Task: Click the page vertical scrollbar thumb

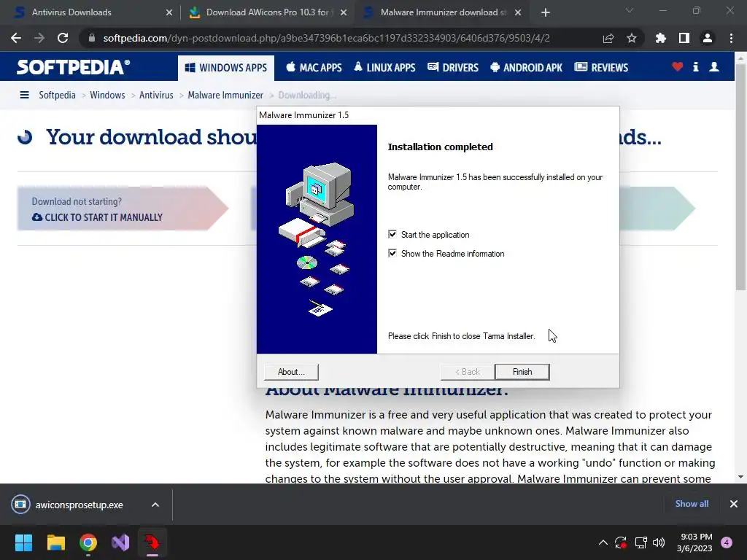Action: pos(740,176)
